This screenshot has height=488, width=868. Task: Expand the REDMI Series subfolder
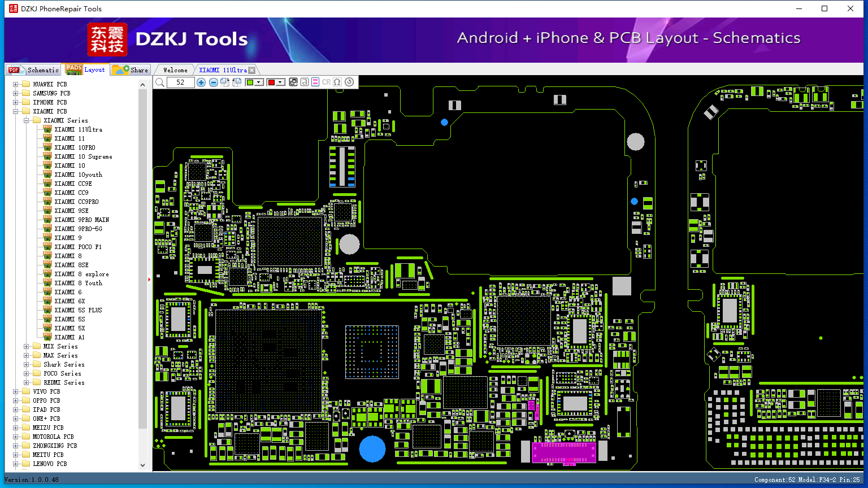(x=27, y=382)
